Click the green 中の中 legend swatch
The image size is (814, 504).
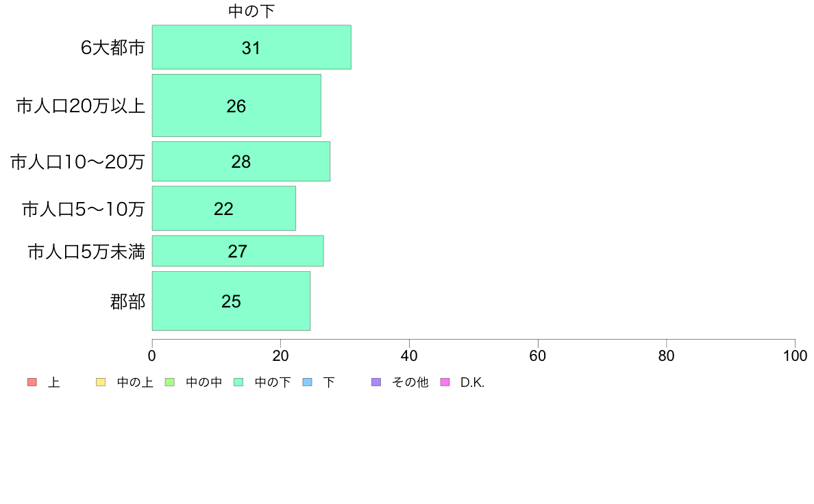(170, 382)
